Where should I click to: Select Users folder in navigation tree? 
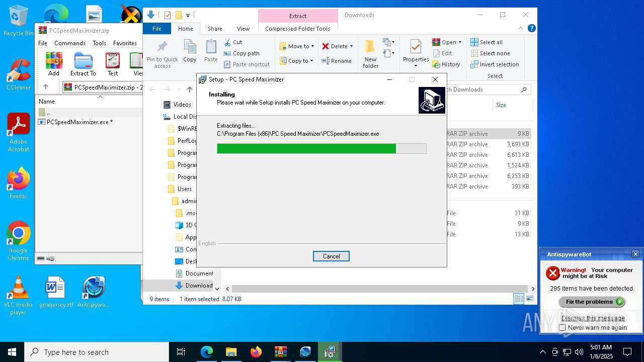click(180, 189)
